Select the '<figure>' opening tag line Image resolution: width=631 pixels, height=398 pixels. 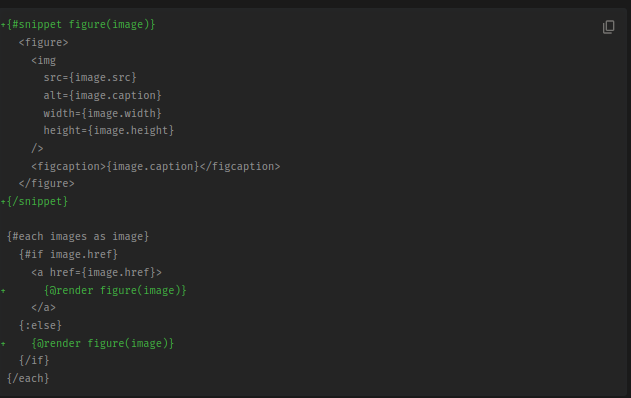pos(43,42)
